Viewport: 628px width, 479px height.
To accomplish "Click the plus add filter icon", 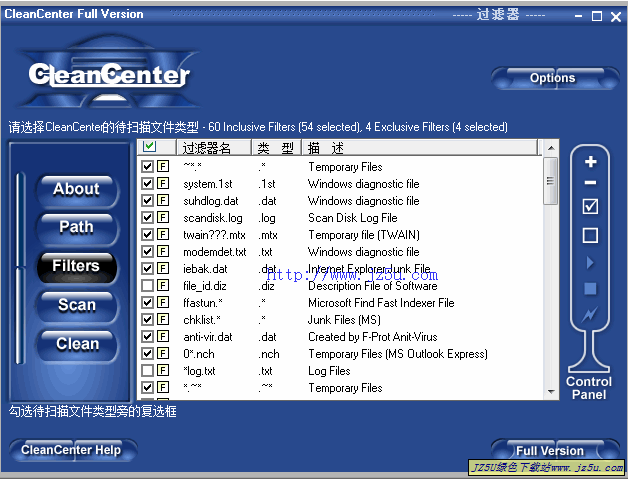I will pyautogui.click(x=590, y=162).
